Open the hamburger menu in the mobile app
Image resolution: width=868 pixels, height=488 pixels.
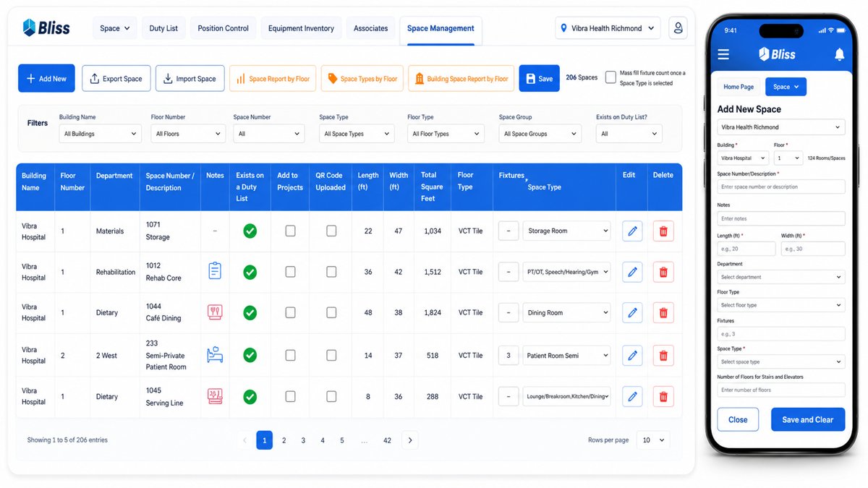[723, 54]
